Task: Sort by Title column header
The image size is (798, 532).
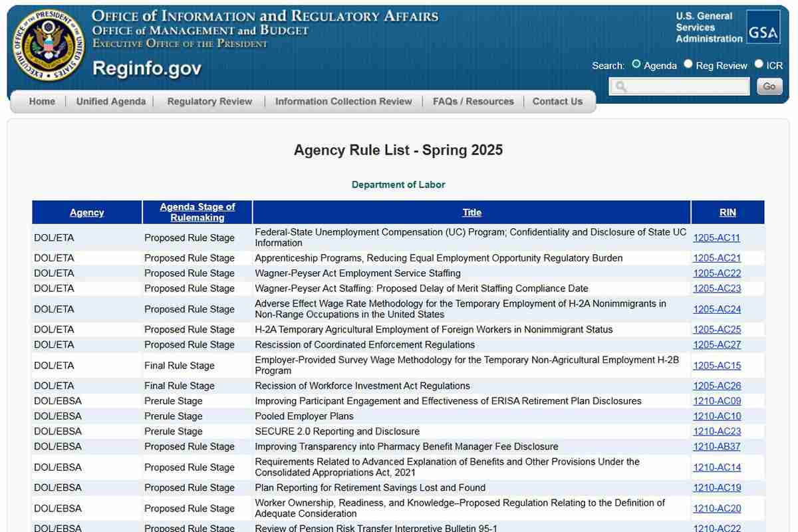Action: 471,213
